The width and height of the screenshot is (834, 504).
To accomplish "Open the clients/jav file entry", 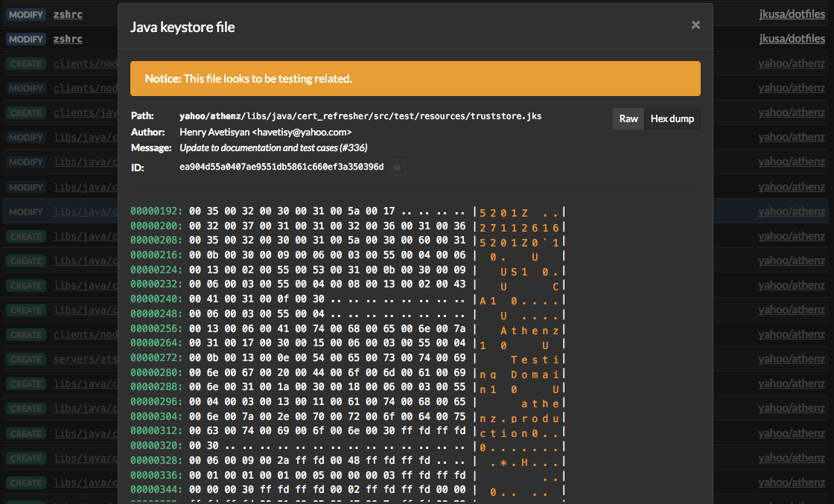I will click(86, 113).
